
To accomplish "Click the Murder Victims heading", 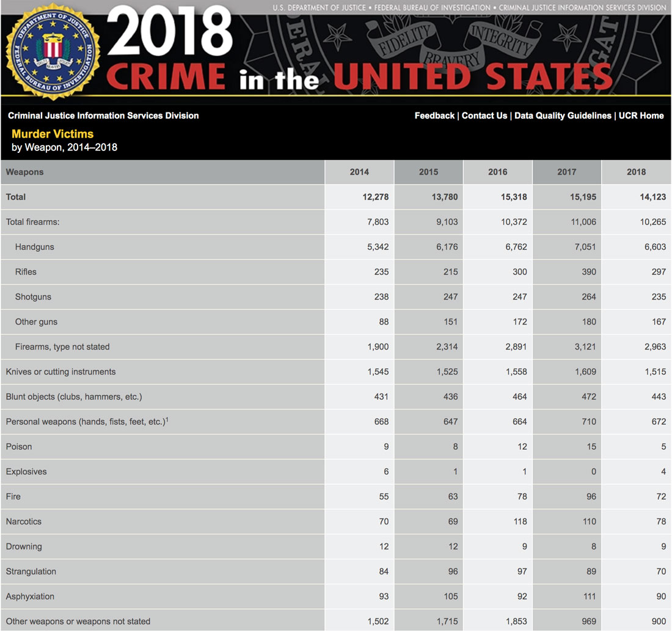I will 53,133.
